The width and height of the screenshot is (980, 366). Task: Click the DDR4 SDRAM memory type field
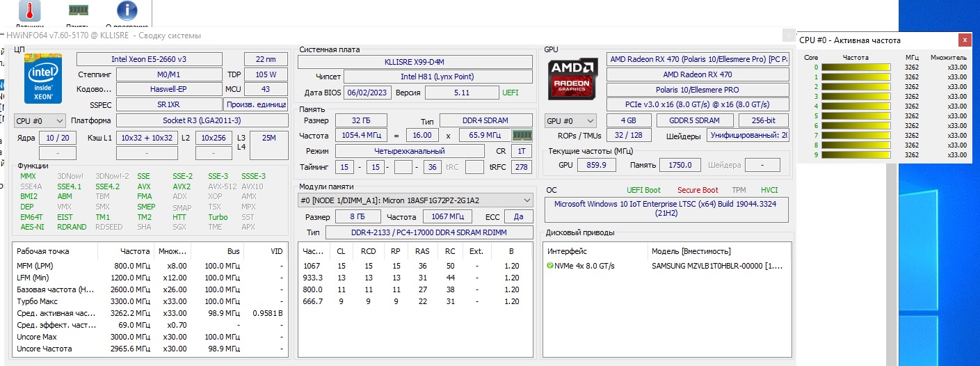pyautogui.click(x=486, y=120)
